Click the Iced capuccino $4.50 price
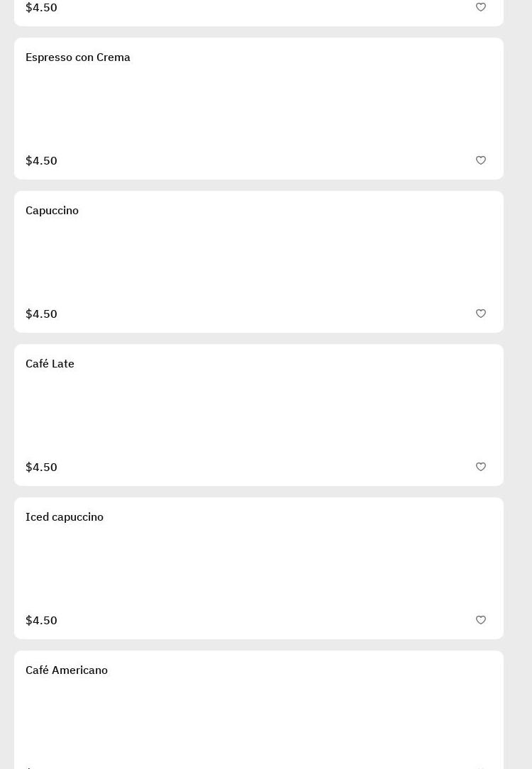Viewport: 532px width, 769px height. click(x=41, y=621)
